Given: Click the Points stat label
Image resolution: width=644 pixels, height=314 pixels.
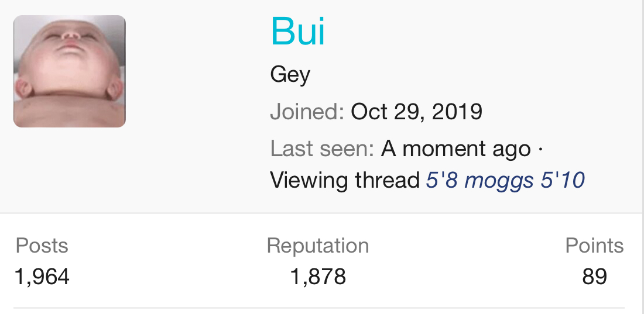Looking at the screenshot, I should click(x=594, y=246).
